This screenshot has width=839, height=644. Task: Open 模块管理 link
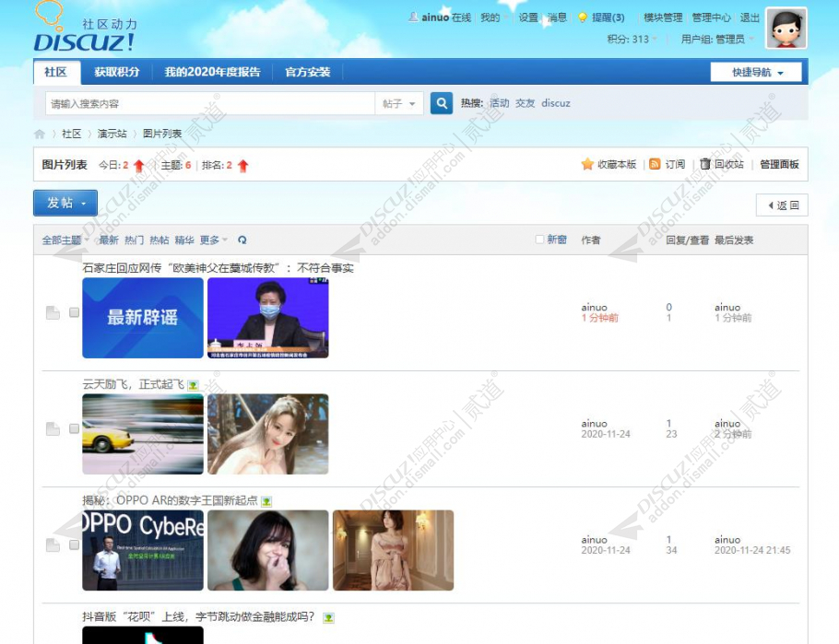click(663, 18)
